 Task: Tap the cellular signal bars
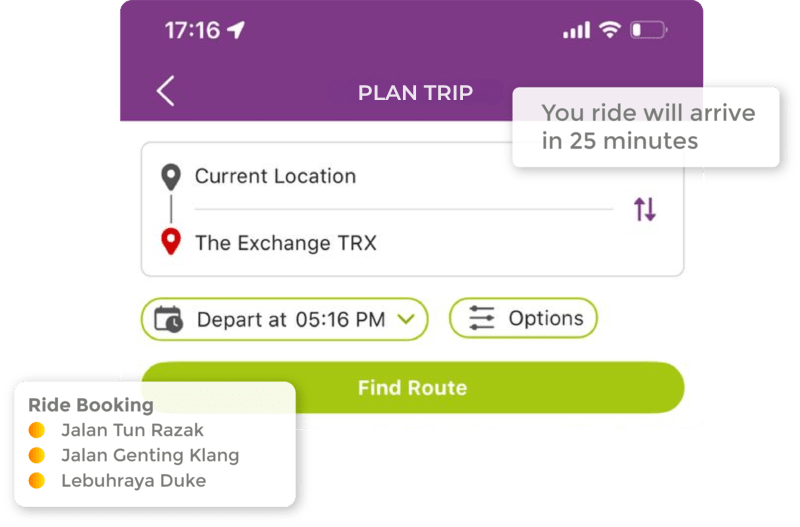click(x=576, y=31)
